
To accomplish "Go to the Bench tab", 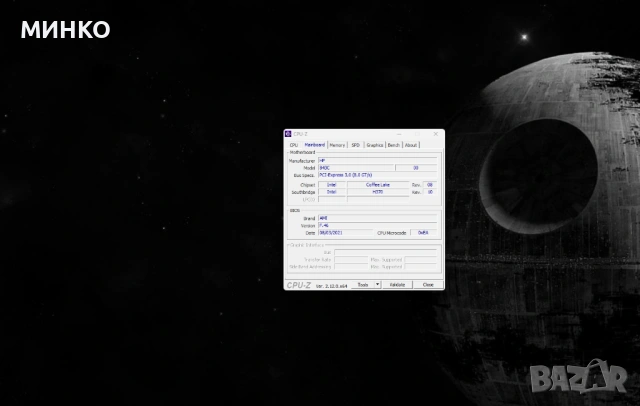I will pyautogui.click(x=393, y=145).
